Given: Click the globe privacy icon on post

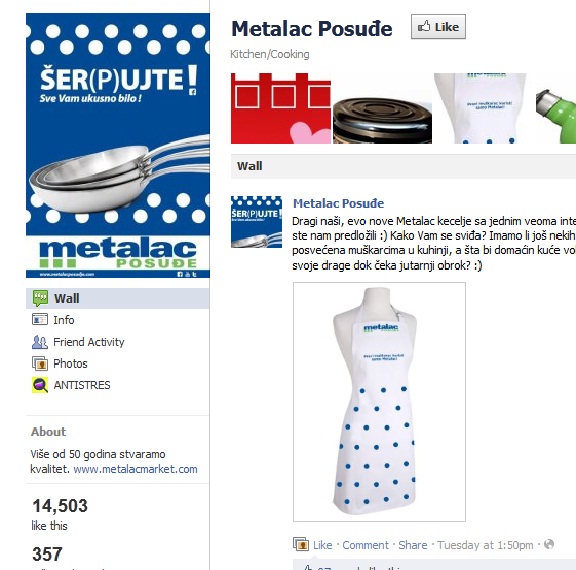Looking at the screenshot, I should 548,544.
